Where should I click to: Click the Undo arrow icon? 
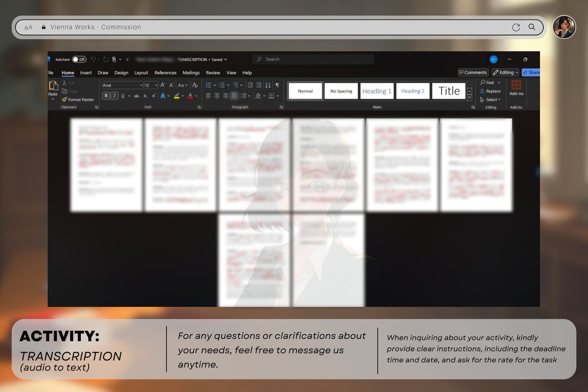93,59
